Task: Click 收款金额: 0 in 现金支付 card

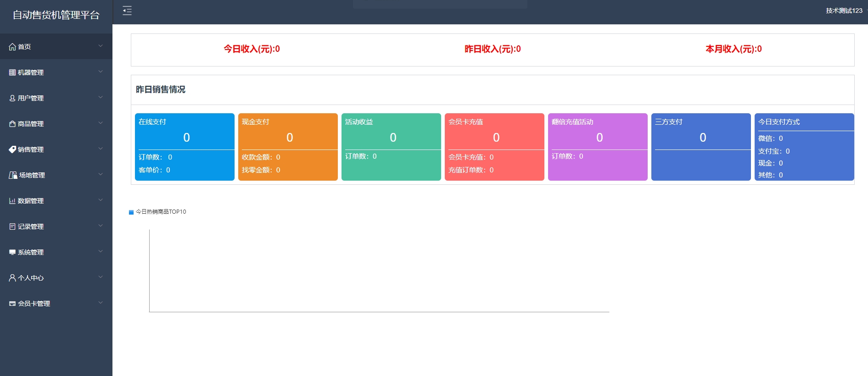Action: [261, 157]
